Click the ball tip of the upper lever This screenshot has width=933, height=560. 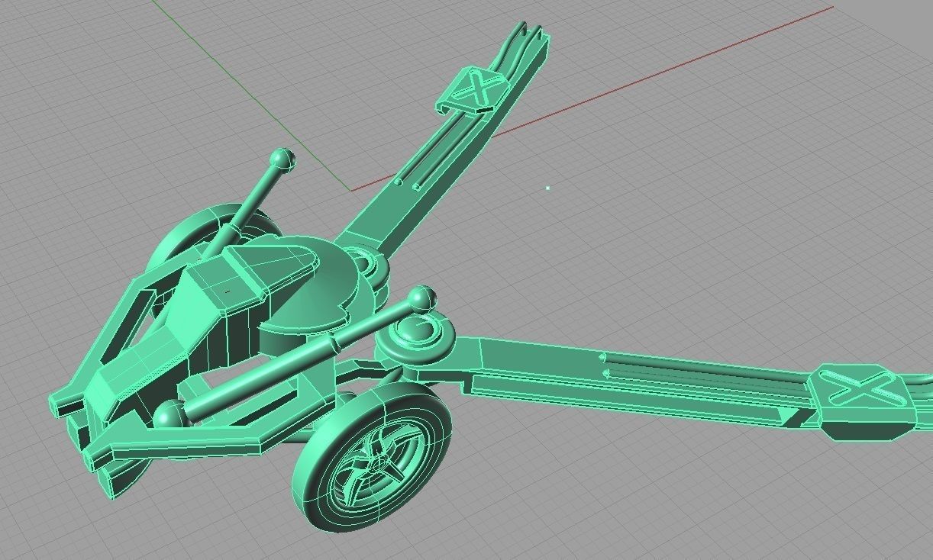[x=283, y=160]
